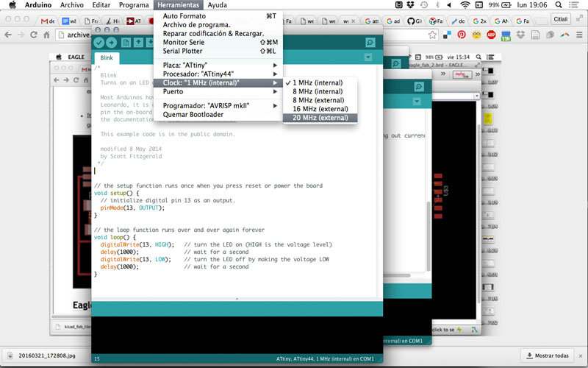Open the Herramientas menu
The height and width of the screenshot is (368, 588).
(178, 5)
